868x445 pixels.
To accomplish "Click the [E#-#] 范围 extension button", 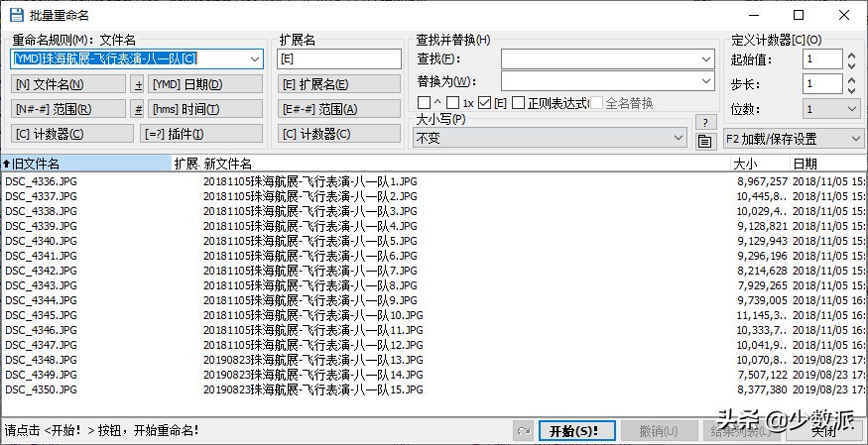I will pyautogui.click(x=339, y=109).
